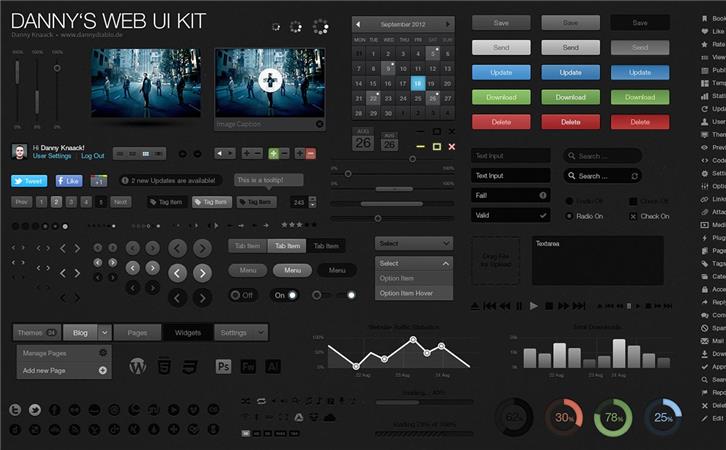The height and width of the screenshot is (450, 726).
Task: Switch to the Widgets tab
Action: [187, 332]
